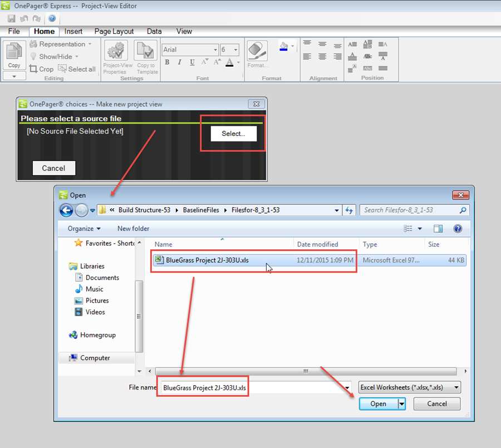Select the BlueGrass Project 2J-303U.xls file
Image resolution: width=501 pixels, height=448 pixels.
(x=208, y=260)
